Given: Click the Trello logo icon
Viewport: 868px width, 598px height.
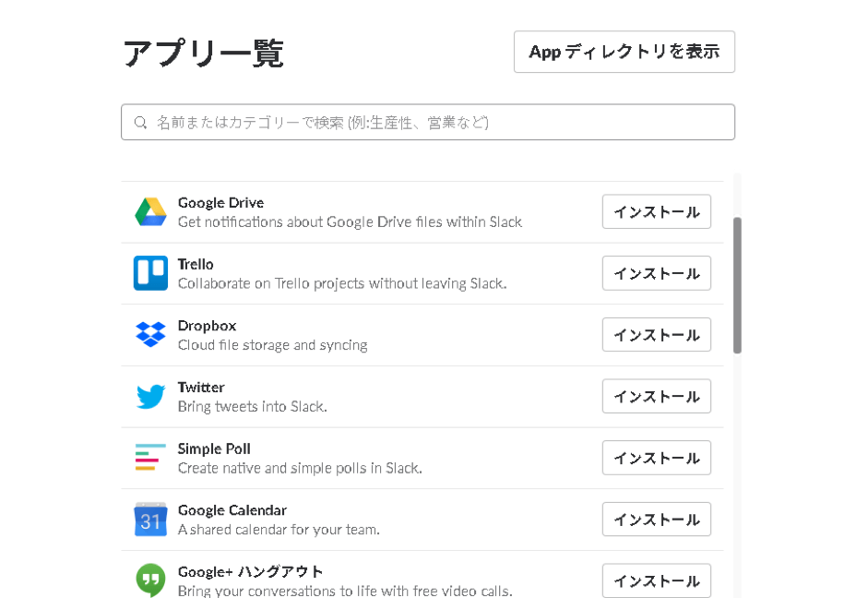Looking at the screenshot, I should point(150,273).
